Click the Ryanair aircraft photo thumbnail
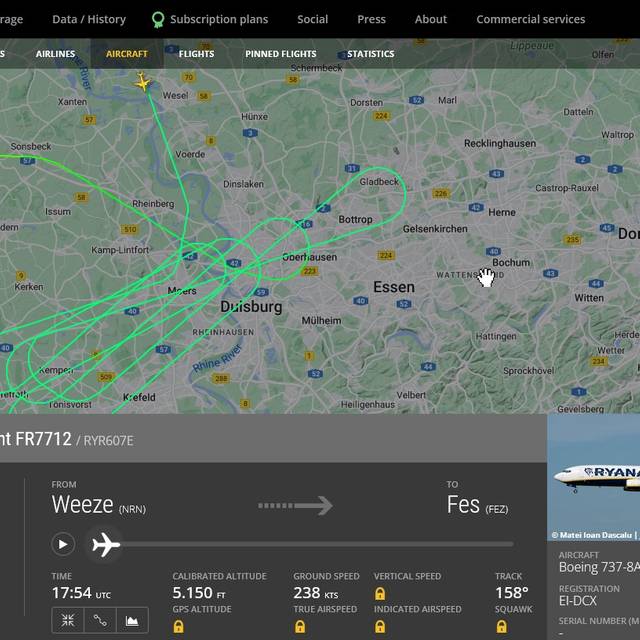Viewport: 640px width, 640px height. pyautogui.click(x=593, y=478)
